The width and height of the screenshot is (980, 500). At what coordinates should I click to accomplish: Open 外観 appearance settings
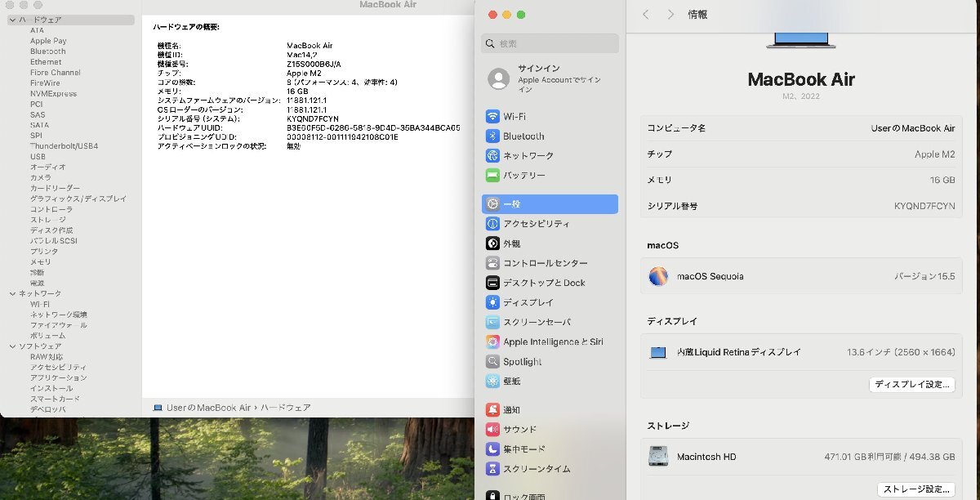tap(550, 243)
